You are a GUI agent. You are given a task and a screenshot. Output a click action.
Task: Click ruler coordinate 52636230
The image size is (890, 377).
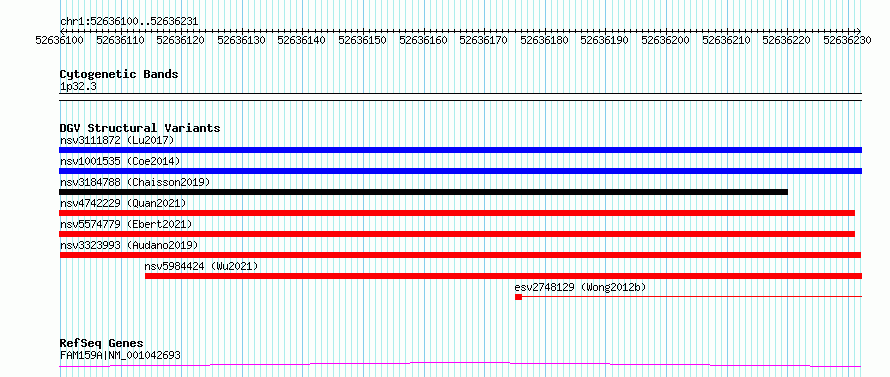pyautogui.click(x=848, y=40)
